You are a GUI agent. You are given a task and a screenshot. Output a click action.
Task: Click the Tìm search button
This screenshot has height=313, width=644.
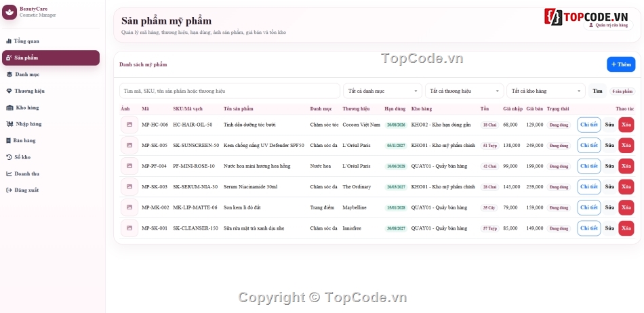click(597, 91)
